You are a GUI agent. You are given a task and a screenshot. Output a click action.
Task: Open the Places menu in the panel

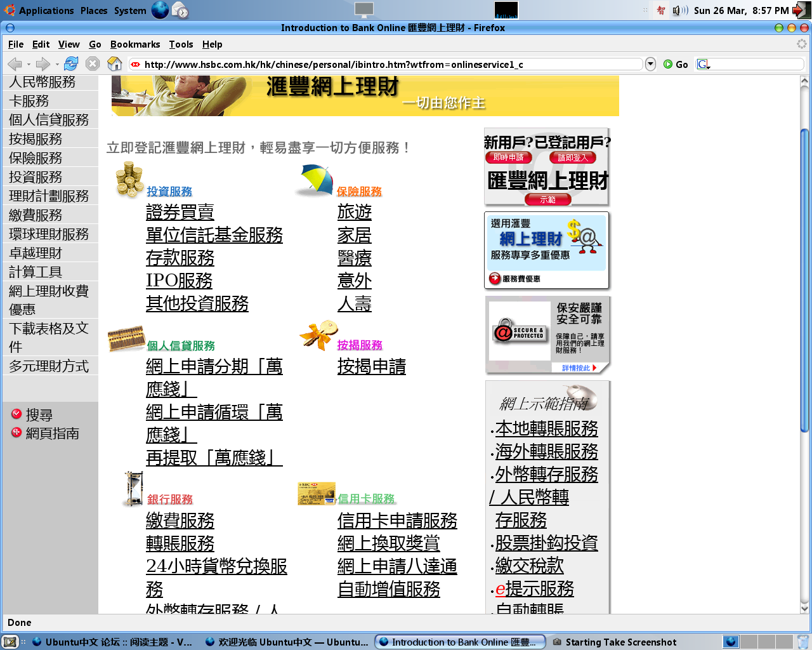coord(94,10)
